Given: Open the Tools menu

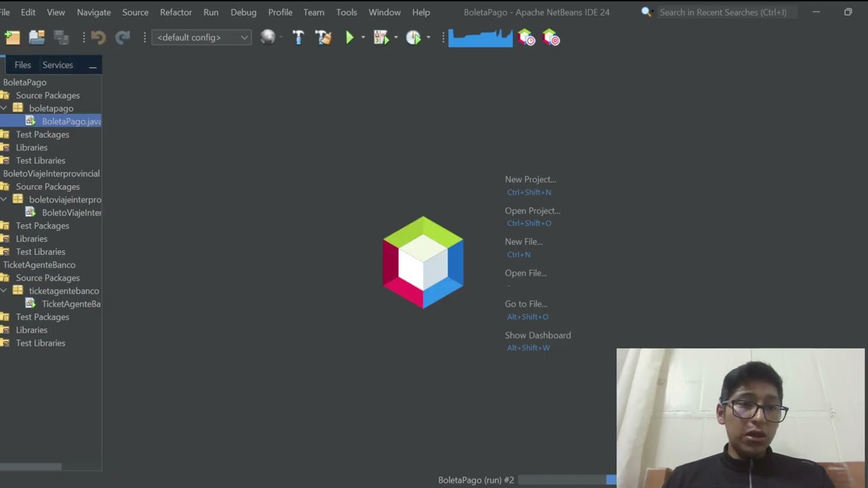Looking at the screenshot, I should pos(347,12).
